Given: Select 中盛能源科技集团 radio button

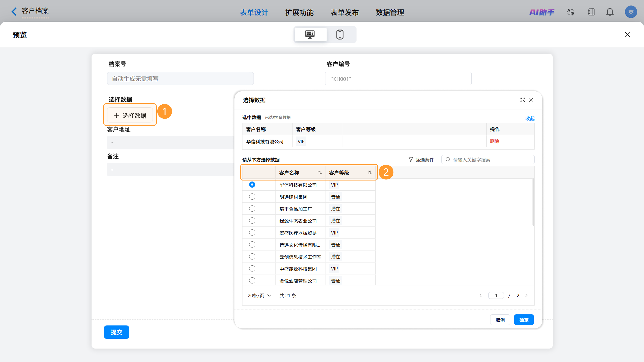Looking at the screenshot, I should (252, 269).
